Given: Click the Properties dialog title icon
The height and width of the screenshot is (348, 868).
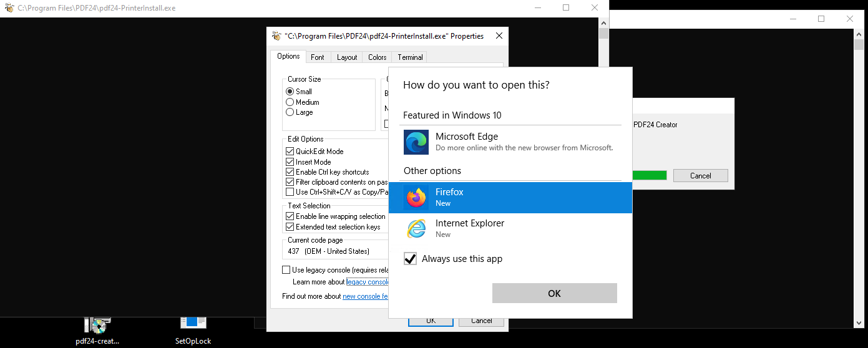Looking at the screenshot, I should [276, 36].
